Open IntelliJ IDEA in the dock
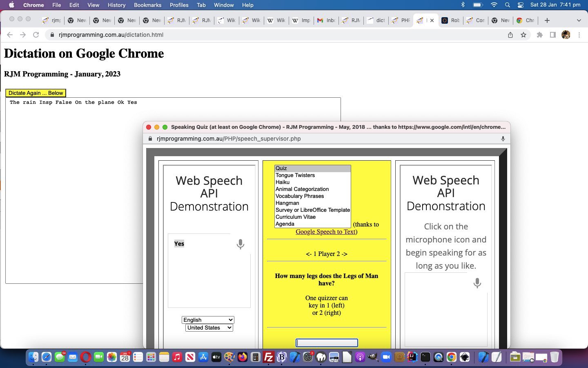 pyautogui.click(x=412, y=357)
